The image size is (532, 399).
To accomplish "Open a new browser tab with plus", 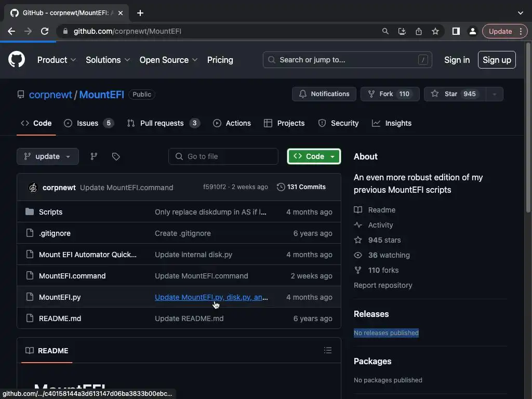I will pyautogui.click(x=140, y=13).
